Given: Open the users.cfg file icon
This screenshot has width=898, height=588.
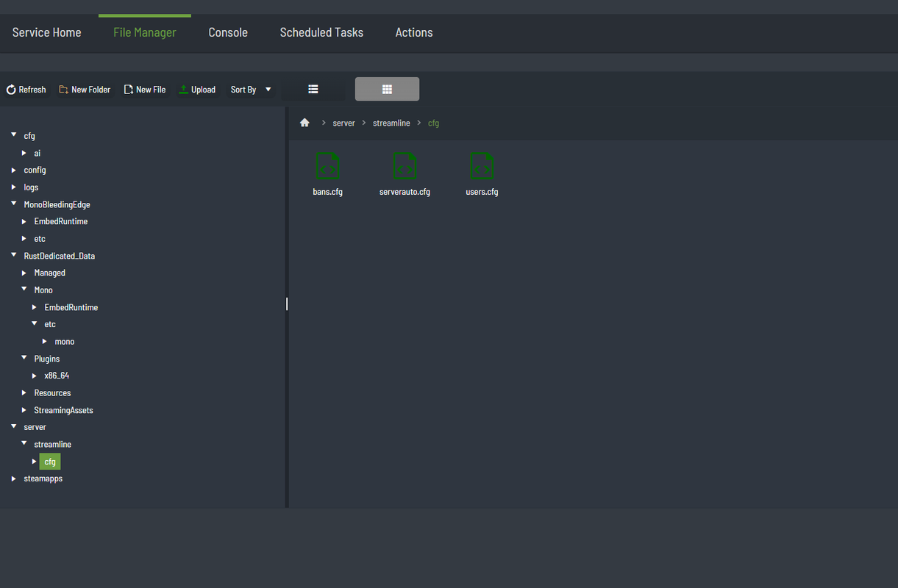Looking at the screenshot, I should point(482,166).
